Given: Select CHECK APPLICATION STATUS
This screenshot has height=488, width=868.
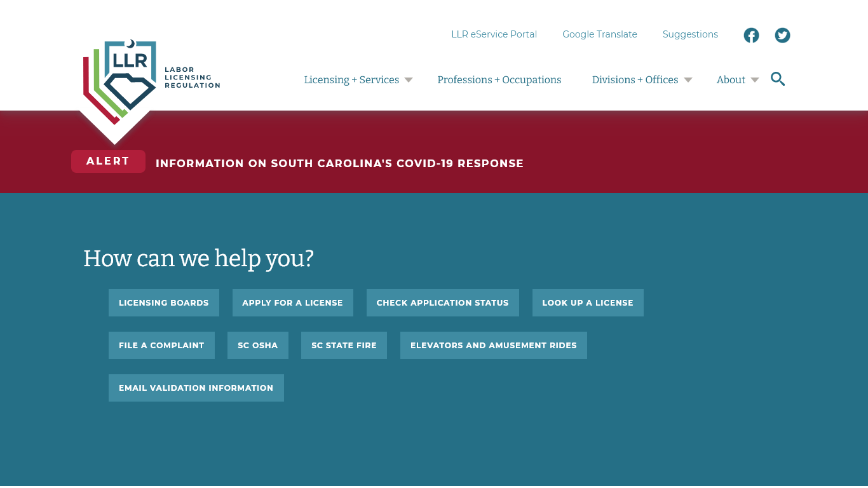Looking at the screenshot, I should [442, 302].
